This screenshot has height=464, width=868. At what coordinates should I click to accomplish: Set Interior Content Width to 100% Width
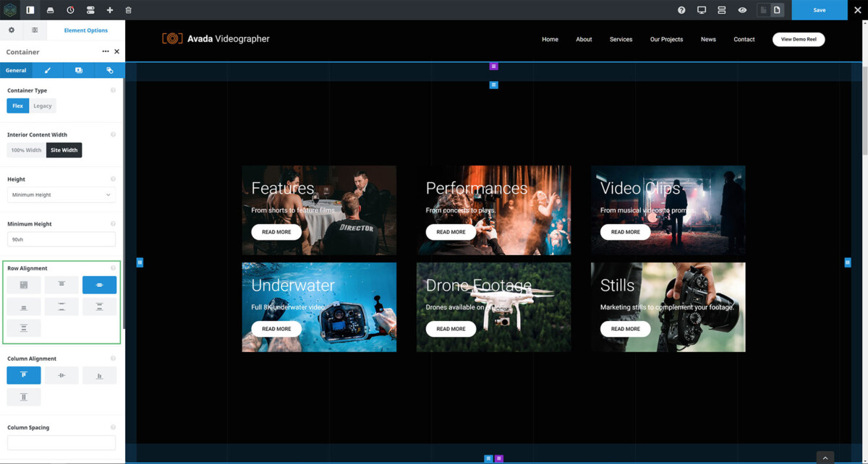click(x=26, y=150)
